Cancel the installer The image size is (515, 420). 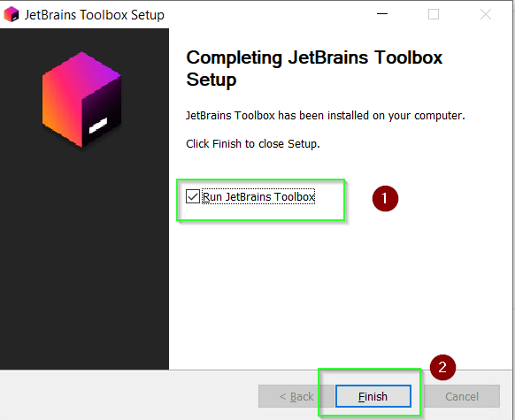coord(462,396)
